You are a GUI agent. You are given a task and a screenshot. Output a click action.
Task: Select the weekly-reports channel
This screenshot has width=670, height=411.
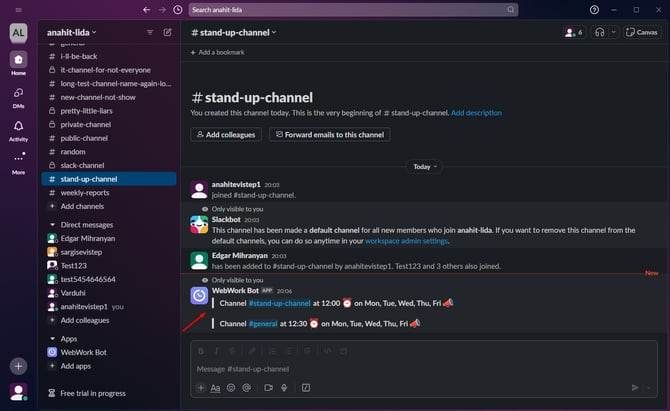click(86, 192)
